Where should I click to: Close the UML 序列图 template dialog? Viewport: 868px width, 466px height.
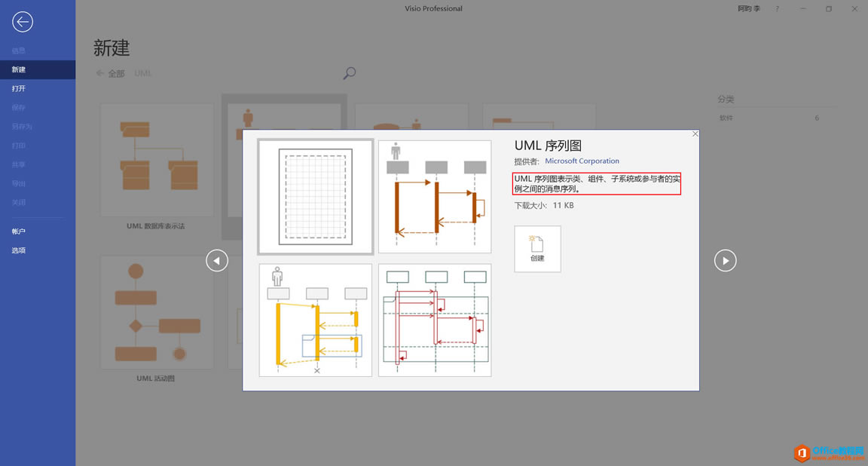[694, 133]
